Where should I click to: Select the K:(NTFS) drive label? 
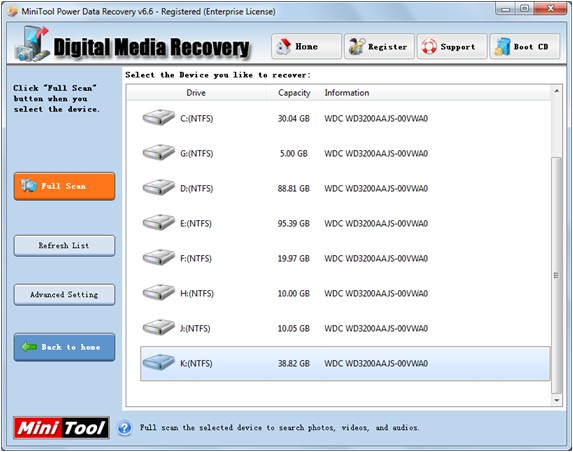click(x=196, y=364)
